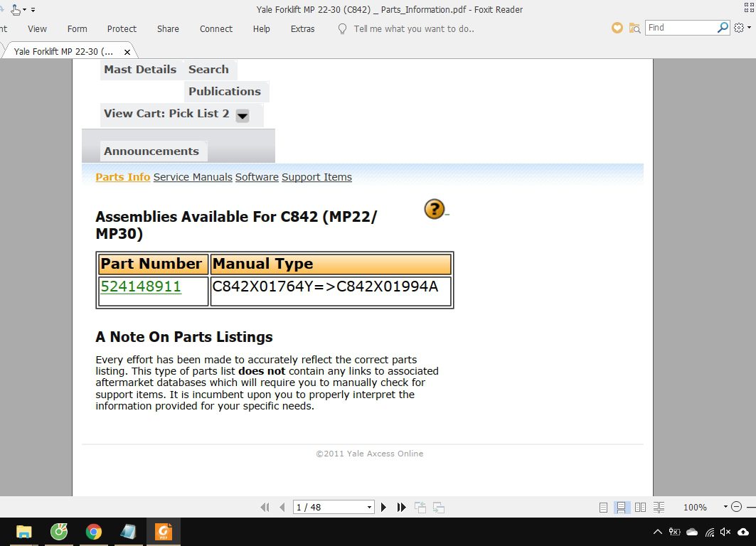The image size is (756, 546).
Task: Open the Form ribbon tab
Action: (x=77, y=29)
